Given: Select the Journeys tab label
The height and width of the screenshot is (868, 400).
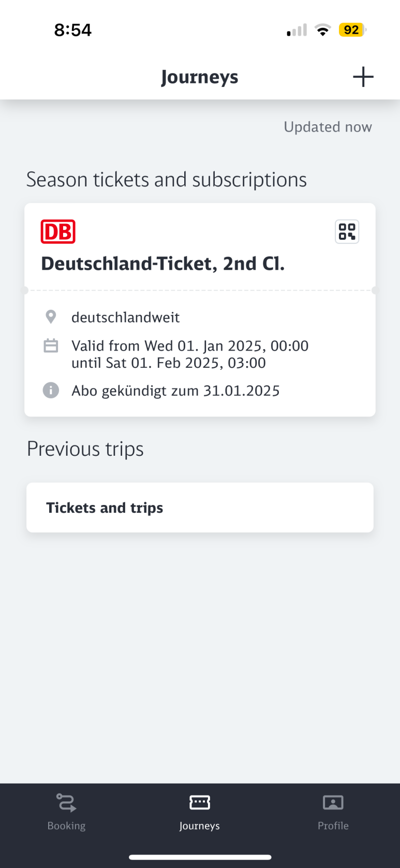Looking at the screenshot, I should 200,826.
